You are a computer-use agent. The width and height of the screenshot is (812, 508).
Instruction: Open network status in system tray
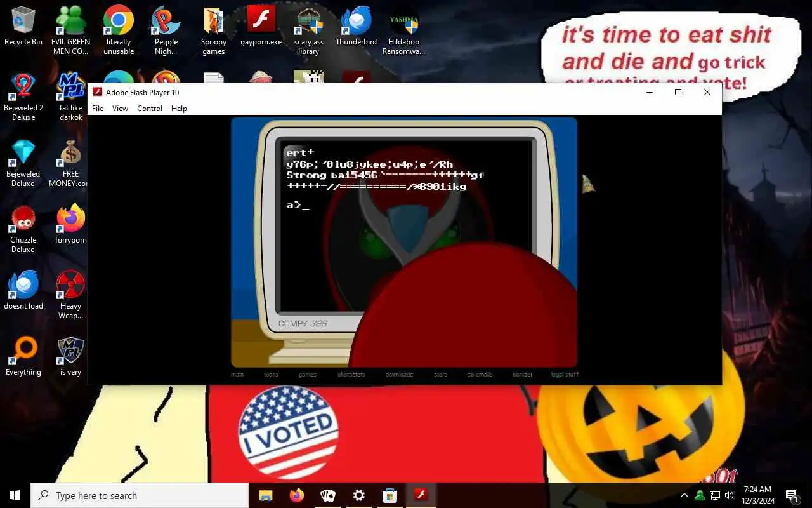click(715, 495)
